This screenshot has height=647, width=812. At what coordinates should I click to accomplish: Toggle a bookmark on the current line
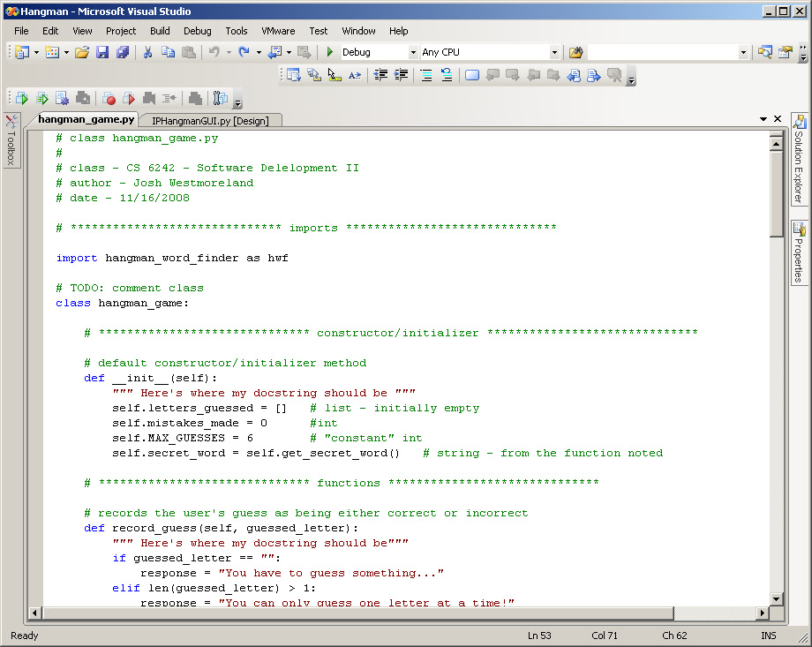[472, 75]
